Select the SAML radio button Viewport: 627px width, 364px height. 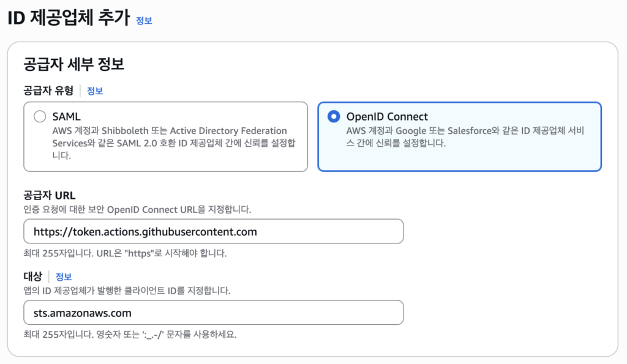40,116
